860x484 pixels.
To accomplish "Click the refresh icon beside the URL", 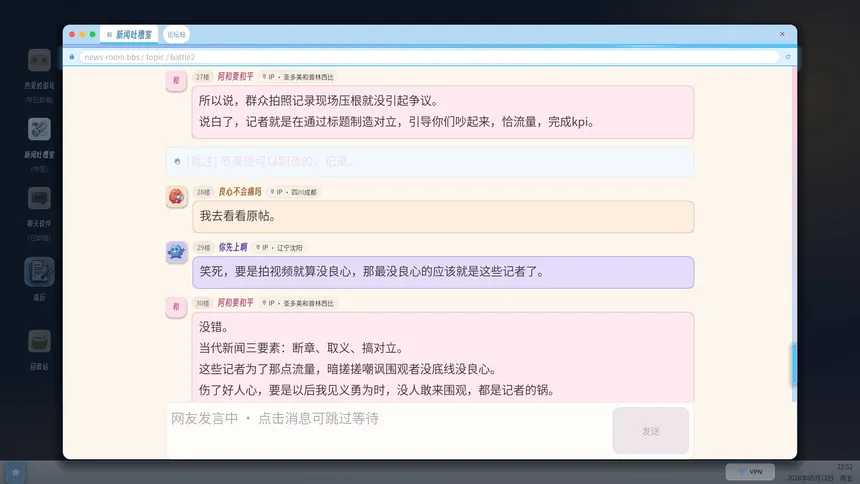I will (x=788, y=57).
